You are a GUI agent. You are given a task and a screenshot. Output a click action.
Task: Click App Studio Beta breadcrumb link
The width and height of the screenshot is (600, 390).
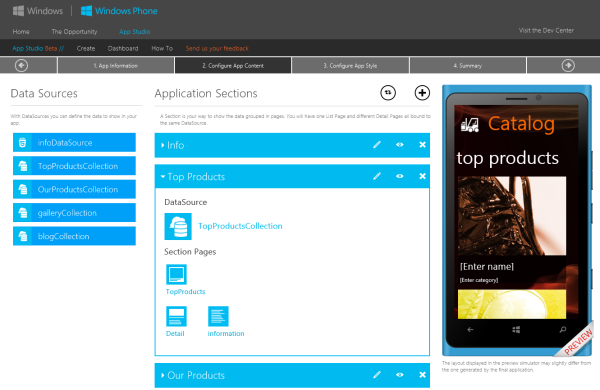point(38,48)
